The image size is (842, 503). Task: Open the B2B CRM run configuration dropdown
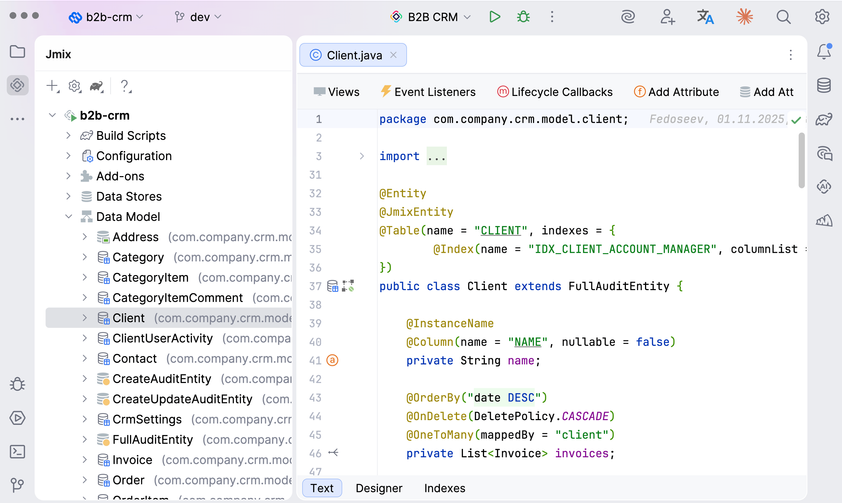click(x=431, y=17)
